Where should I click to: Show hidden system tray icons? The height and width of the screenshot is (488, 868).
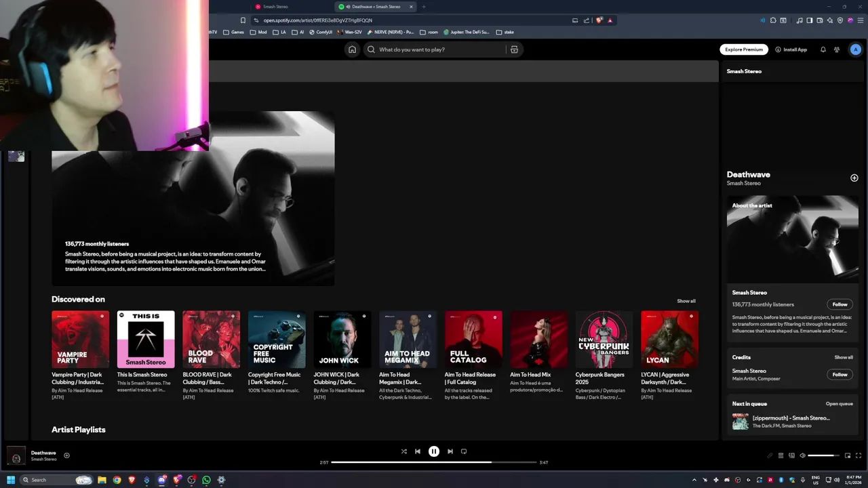tap(694, 480)
